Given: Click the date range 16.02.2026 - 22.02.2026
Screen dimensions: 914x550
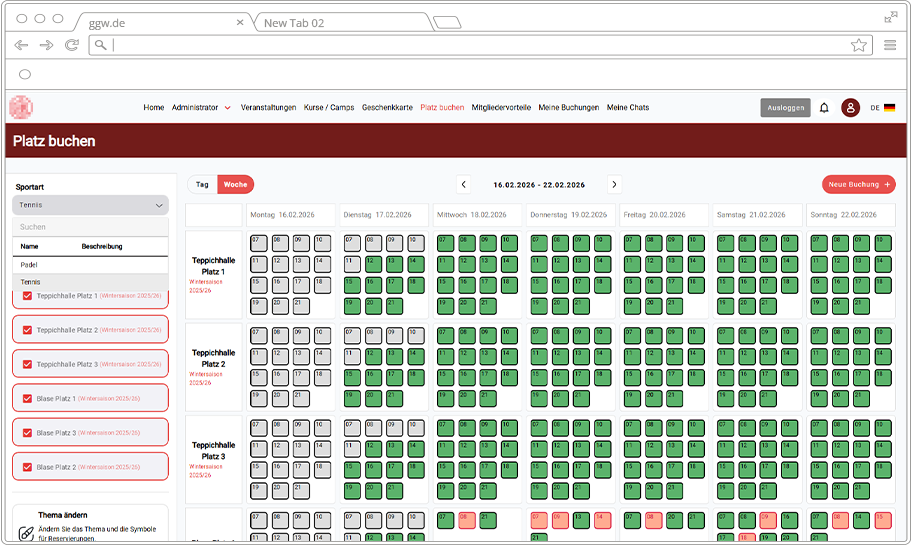Looking at the screenshot, I should pos(539,185).
